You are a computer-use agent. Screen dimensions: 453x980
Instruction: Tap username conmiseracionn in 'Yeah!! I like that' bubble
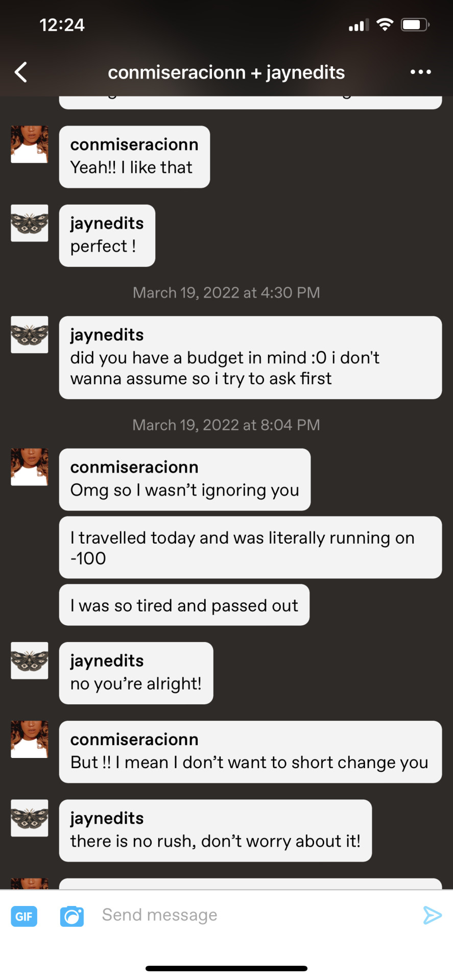pyautogui.click(x=134, y=144)
